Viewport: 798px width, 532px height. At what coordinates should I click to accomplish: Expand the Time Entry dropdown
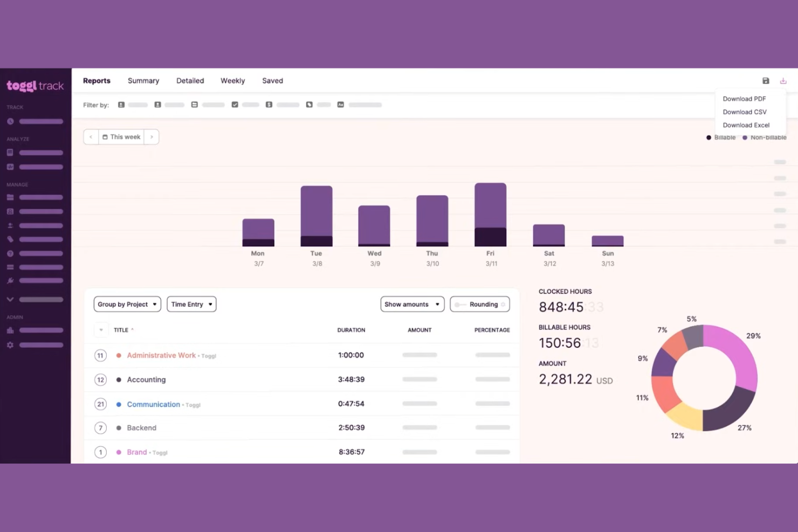click(191, 304)
